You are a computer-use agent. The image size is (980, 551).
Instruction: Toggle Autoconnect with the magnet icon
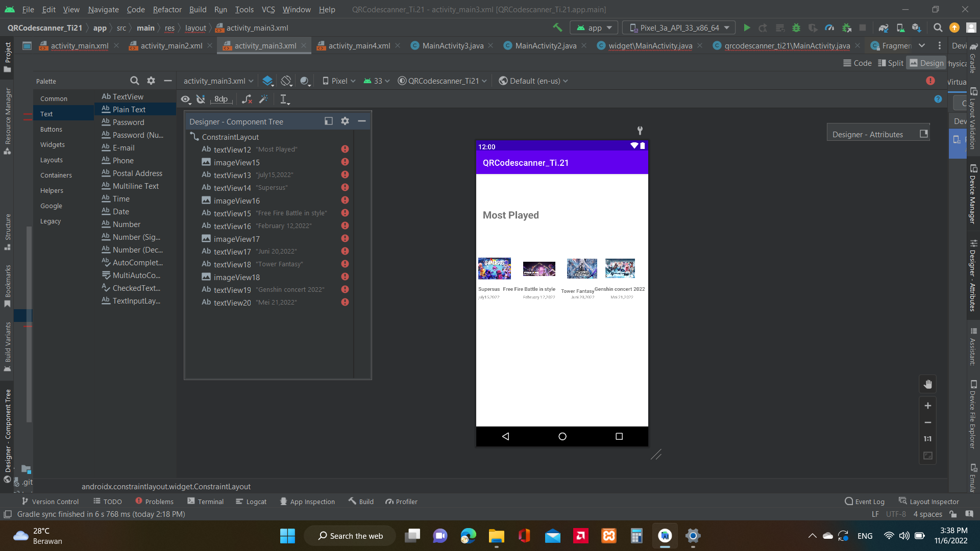click(x=201, y=99)
